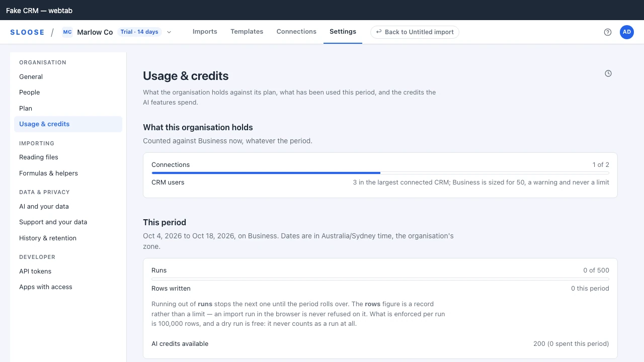Open the AD user avatar menu
This screenshot has width=644, height=362.
(627, 32)
